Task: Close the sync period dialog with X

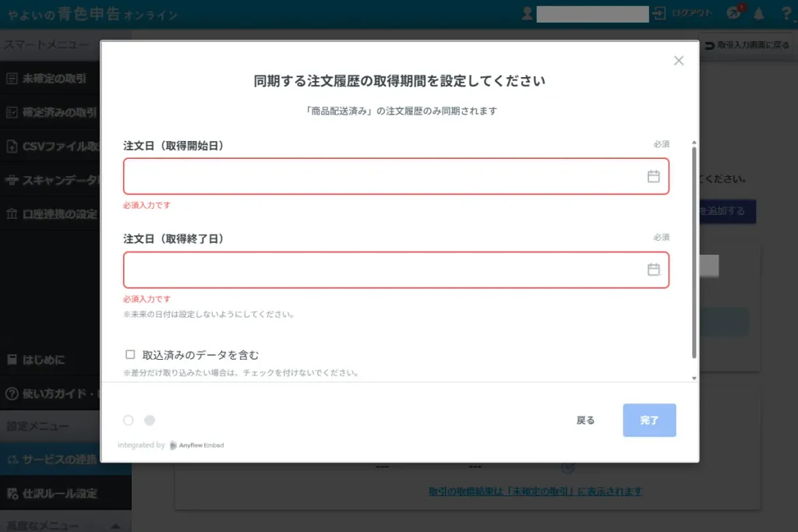Action: [x=679, y=61]
